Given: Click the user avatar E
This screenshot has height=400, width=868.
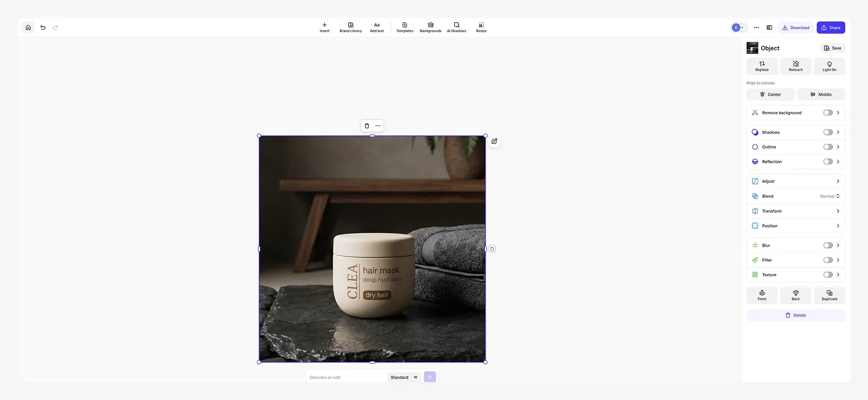Looking at the screenshot, I should tap(736, 27).
